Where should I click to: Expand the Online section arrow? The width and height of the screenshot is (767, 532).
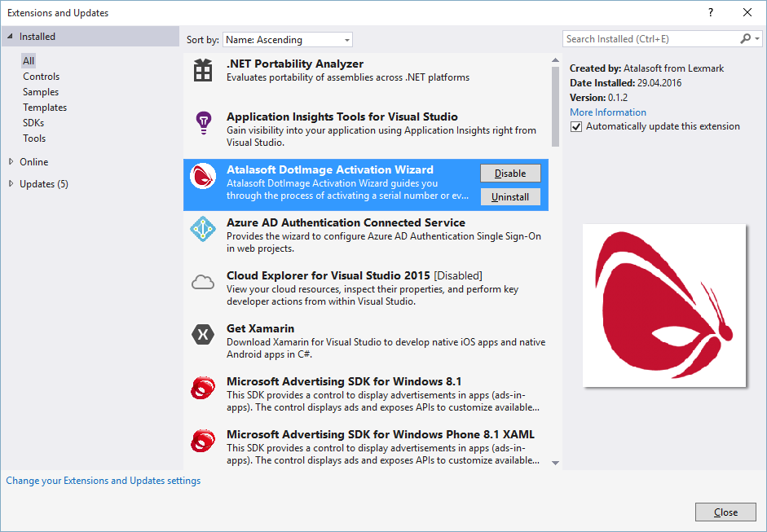tap(11, 161)
